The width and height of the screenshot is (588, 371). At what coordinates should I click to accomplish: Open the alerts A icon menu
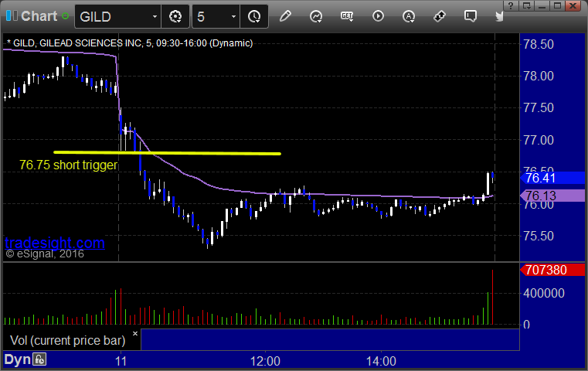coord(409,16)
